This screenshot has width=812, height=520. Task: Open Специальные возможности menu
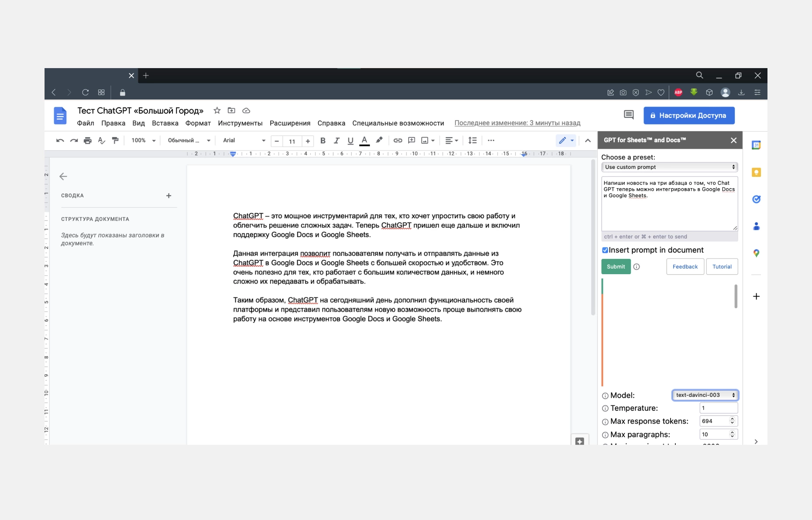pos(398,123)
